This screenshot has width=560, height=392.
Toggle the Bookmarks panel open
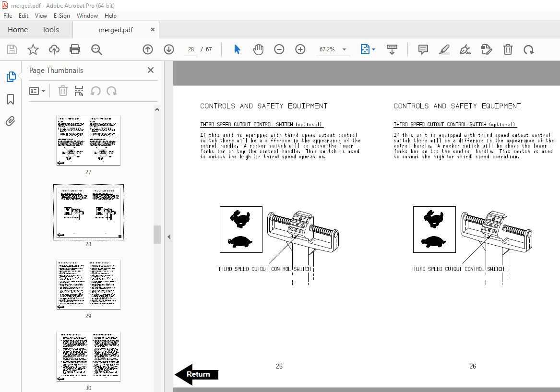11,99
